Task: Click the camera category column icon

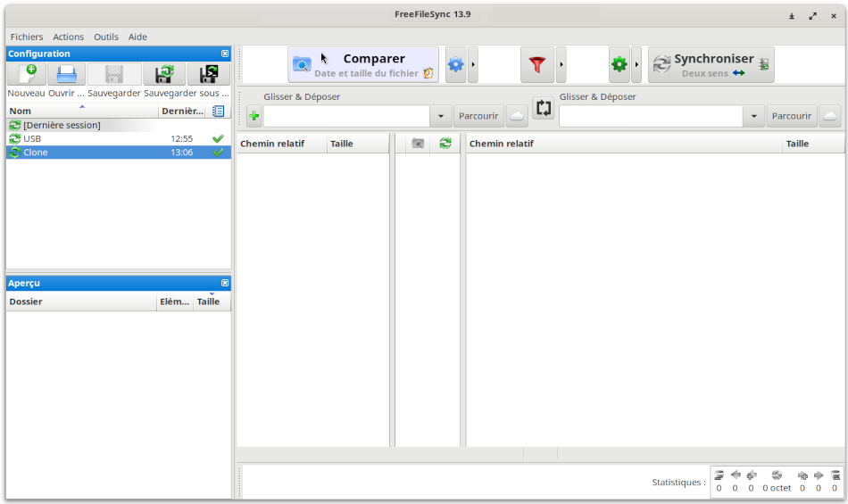Action: [x=418, y=143]
